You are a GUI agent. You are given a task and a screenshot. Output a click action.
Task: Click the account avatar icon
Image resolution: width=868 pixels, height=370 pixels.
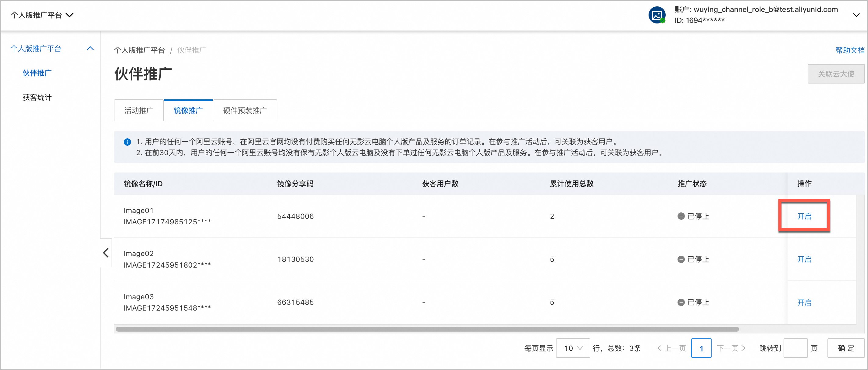tap(657, 15)
